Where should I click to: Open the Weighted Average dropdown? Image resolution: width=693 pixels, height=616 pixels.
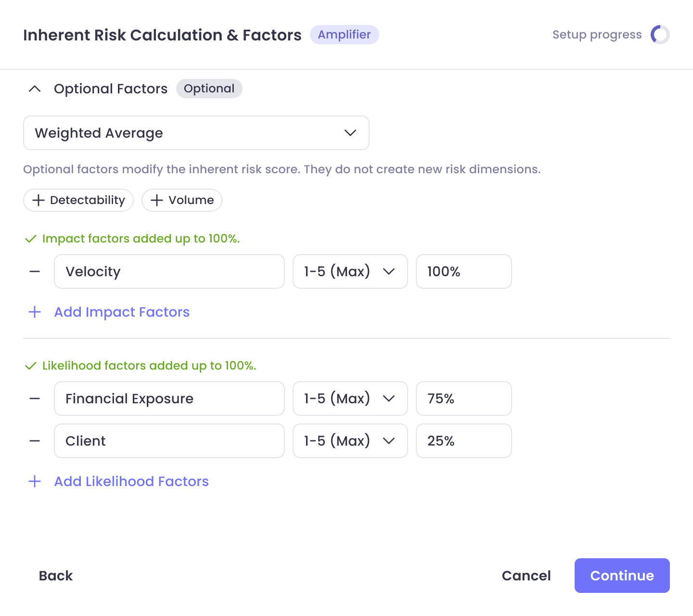(196, 133)
